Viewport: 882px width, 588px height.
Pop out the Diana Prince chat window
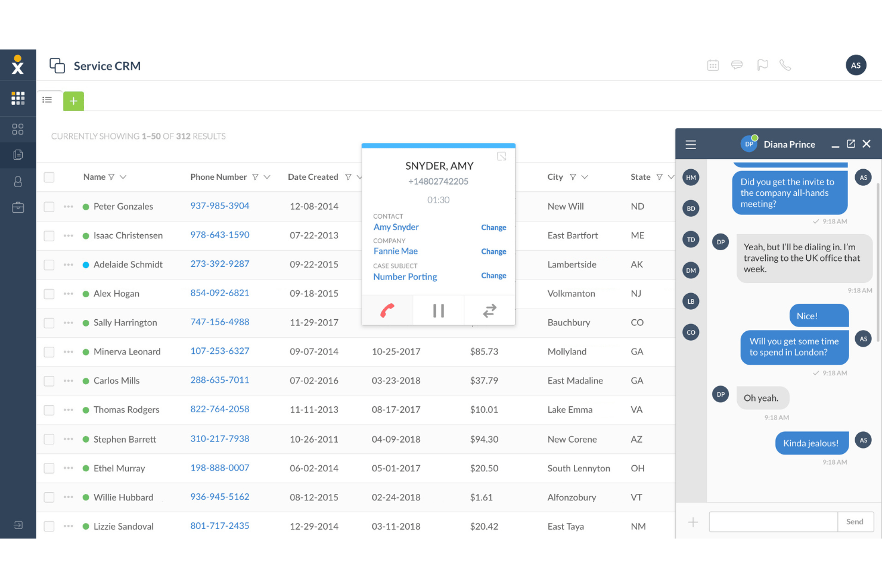851,144
